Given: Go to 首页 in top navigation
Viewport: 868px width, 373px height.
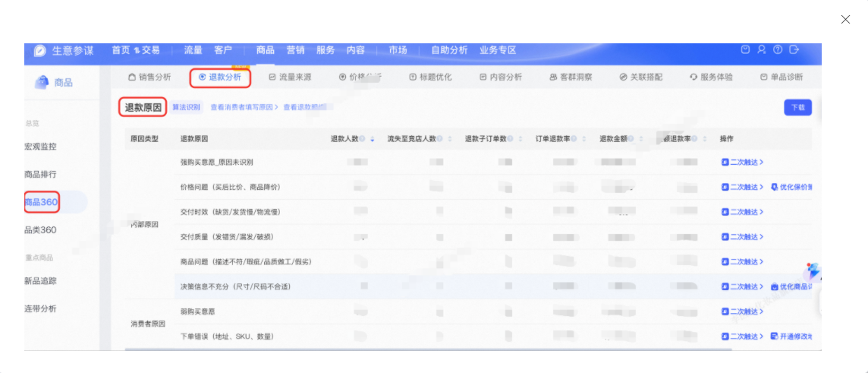Looking at the screenshot, I should pos(121,50).
